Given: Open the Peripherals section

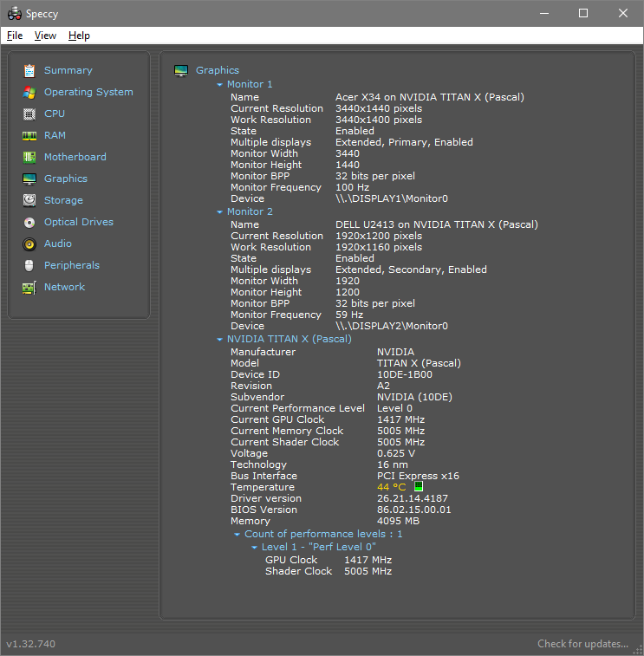Looking at the screenshot, I should 72,265.
